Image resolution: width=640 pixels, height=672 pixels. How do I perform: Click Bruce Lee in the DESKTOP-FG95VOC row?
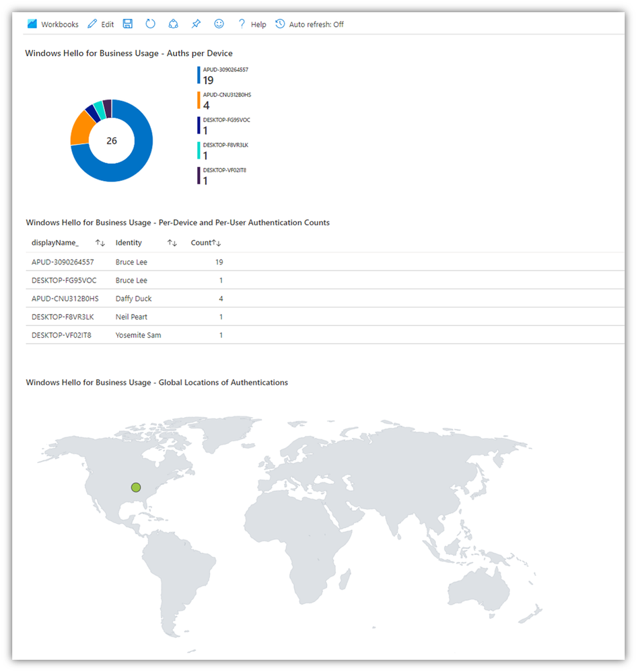point(131,281)
